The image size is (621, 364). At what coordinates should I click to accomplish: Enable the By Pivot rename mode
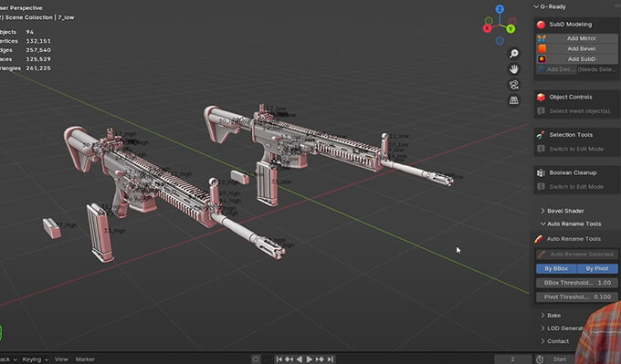[x=597, y=268]
